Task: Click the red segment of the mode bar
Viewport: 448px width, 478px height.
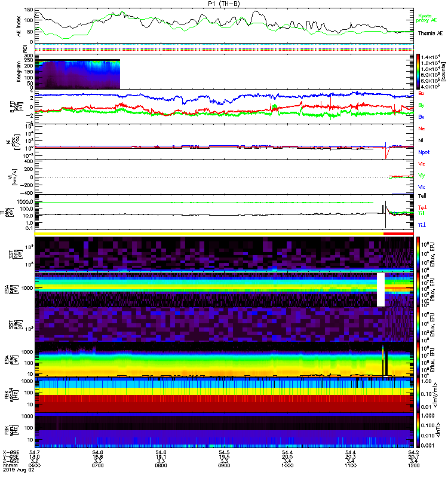Action: point(398,234)
